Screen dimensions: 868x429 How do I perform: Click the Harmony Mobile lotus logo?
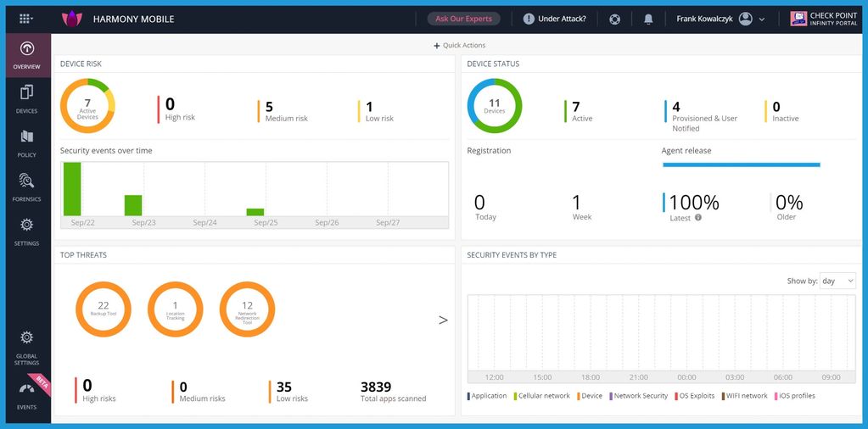72,19
